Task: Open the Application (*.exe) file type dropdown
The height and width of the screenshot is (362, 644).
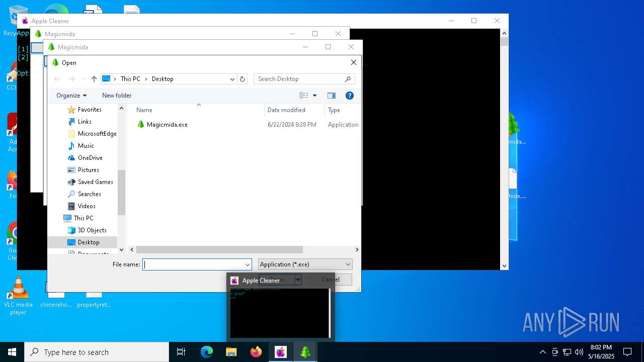Action: click(305, 264)
